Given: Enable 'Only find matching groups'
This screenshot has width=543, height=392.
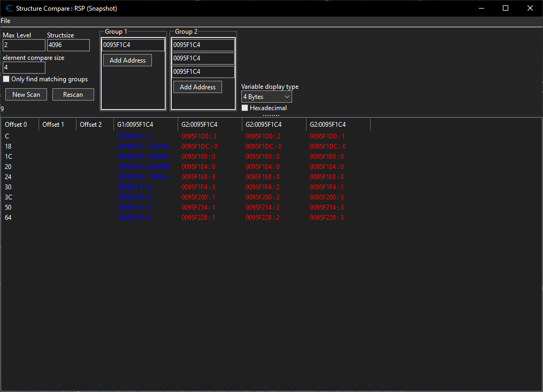Looking at the screenshot, I should point(7,79).
